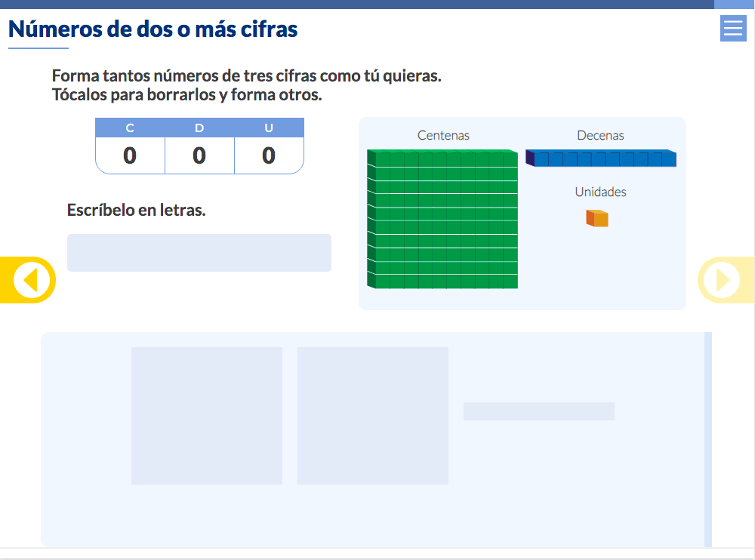Screen dimensions: 755x560
Task: Click the units digit under column U
Action: point(269,155)
